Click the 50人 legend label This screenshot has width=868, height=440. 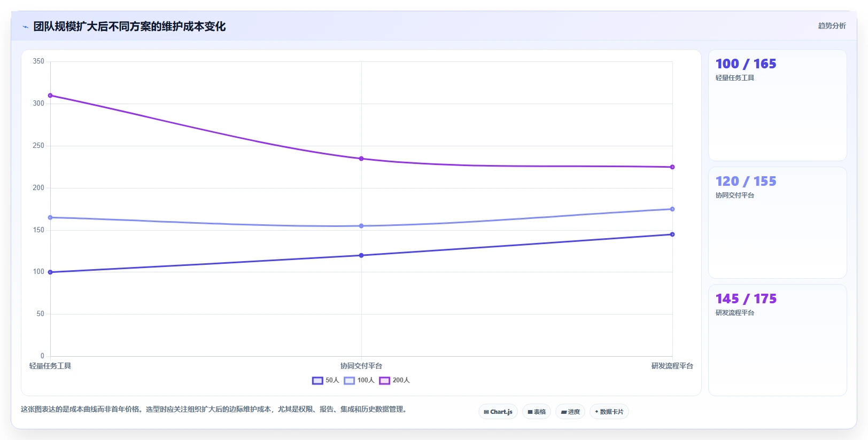coord(332,380)
